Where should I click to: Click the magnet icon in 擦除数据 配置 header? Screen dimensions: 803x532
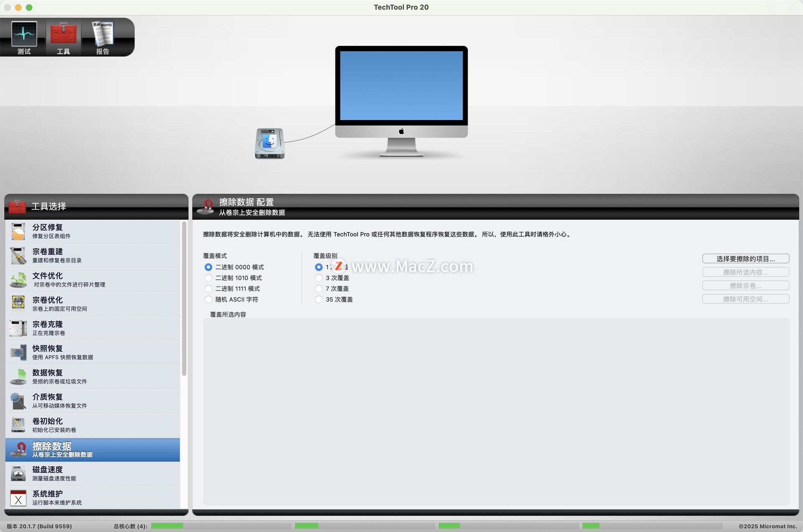205,206
